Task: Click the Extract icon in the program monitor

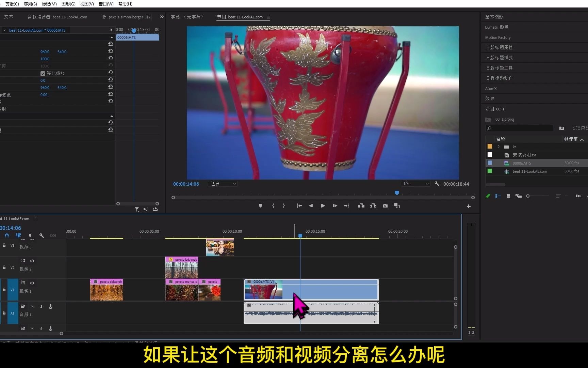Action: click(373, 205)
